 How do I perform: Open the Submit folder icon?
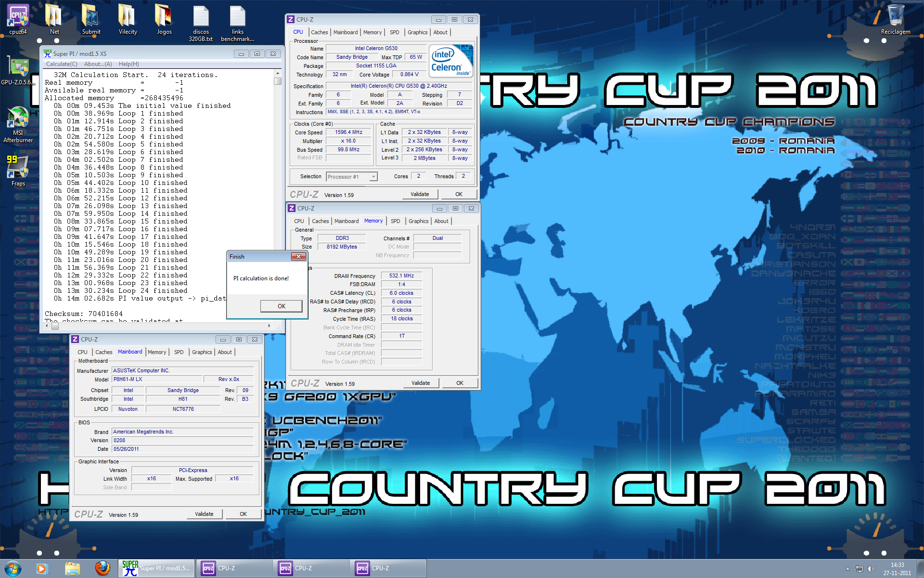[91, 19]
